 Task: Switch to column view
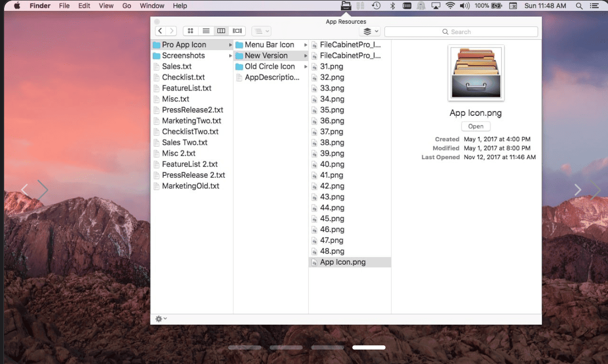click(x=221, y=31)
